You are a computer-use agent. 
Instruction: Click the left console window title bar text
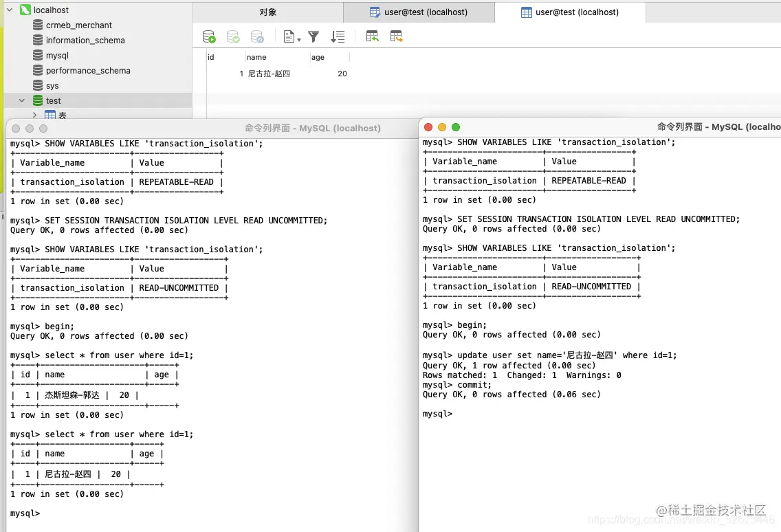pyautogui.click(x=312, y=128)
